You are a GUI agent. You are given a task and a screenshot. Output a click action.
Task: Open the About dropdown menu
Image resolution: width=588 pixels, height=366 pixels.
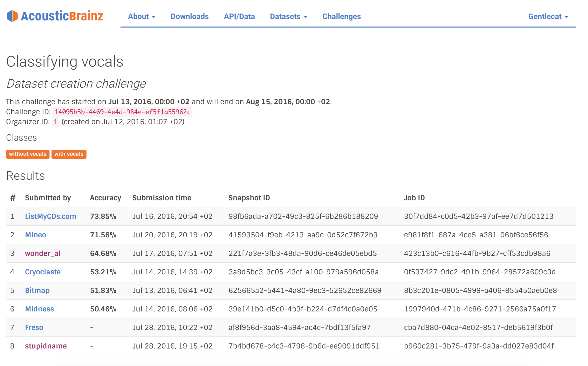[x=142, y=17]
